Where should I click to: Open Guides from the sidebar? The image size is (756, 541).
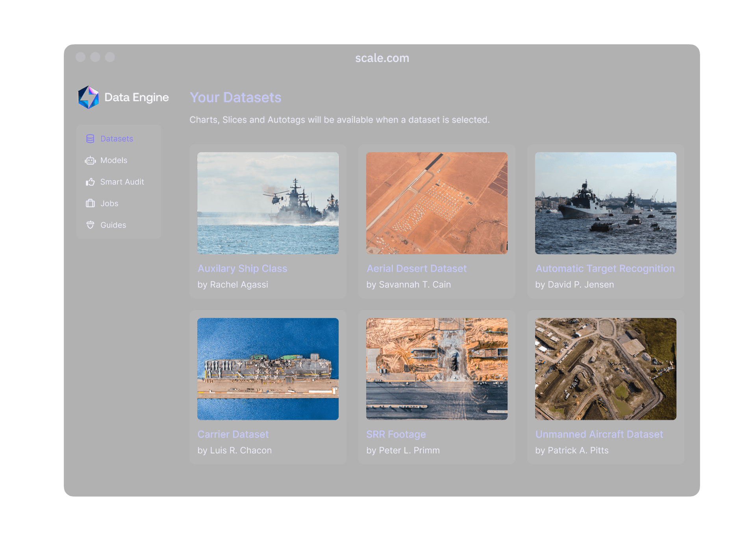pyautogui.click(x=113, y=225)
